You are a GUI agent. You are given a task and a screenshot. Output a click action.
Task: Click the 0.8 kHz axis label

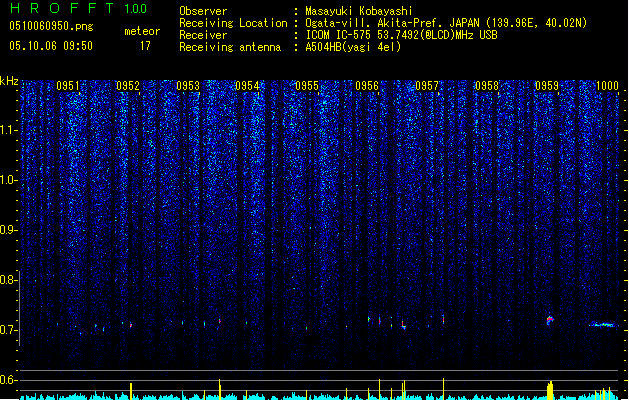(x=8, y=280)
